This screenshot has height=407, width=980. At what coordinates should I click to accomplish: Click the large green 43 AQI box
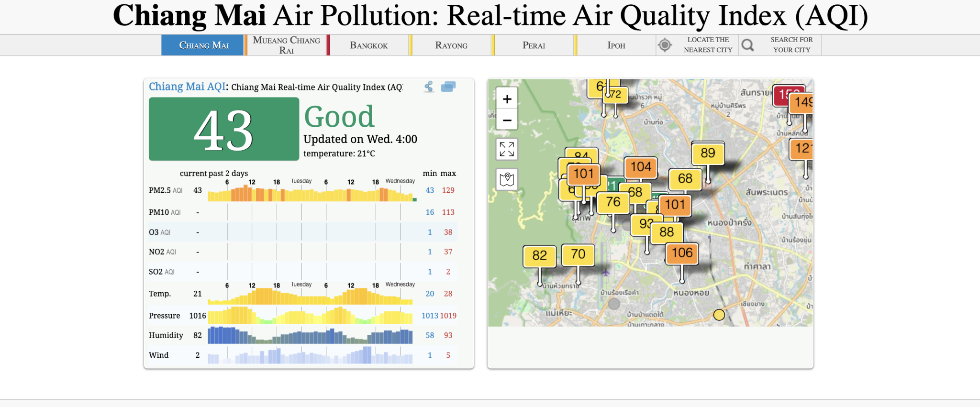223,129
